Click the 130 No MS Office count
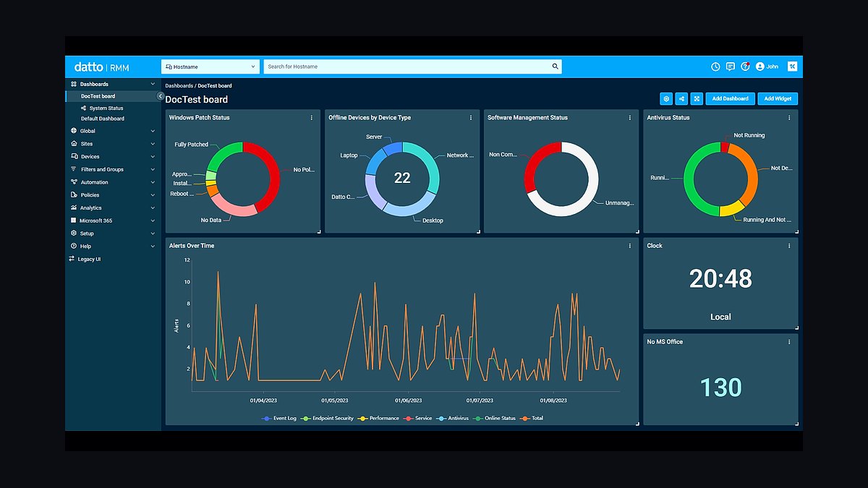Screen dimensions: 868x488 click(x=720, y=388)
